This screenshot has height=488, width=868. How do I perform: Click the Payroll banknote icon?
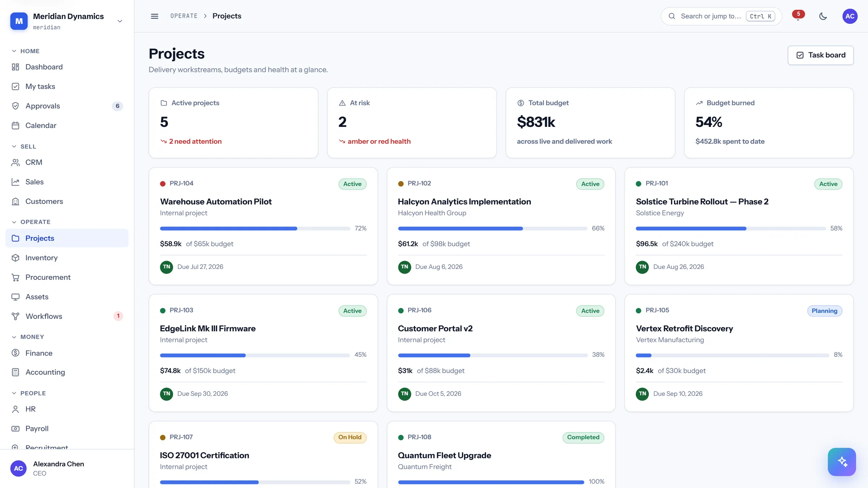point(15,429)
